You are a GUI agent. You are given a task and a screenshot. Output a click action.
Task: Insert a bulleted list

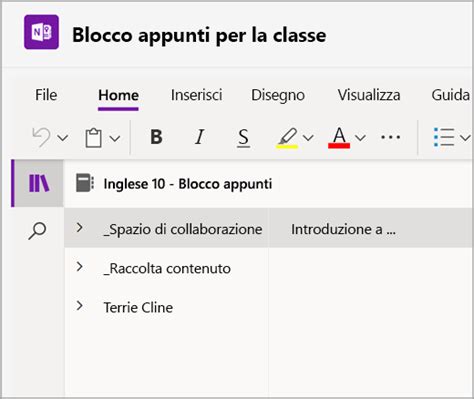point(444,137)
